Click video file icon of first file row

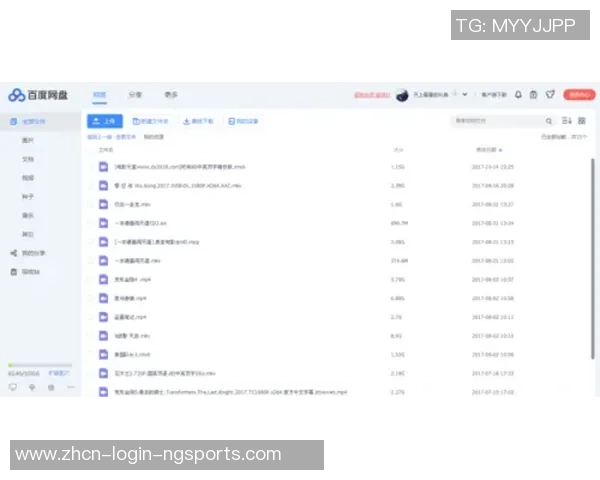(x=103, y=167)
